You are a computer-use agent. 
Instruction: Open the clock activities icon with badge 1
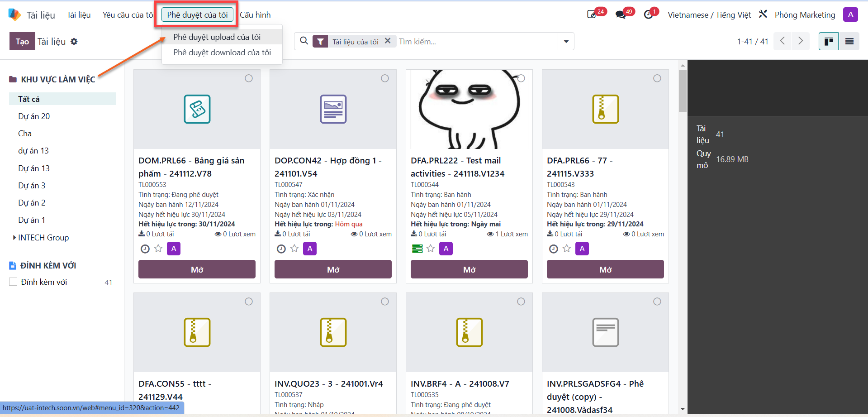point(648,14)
